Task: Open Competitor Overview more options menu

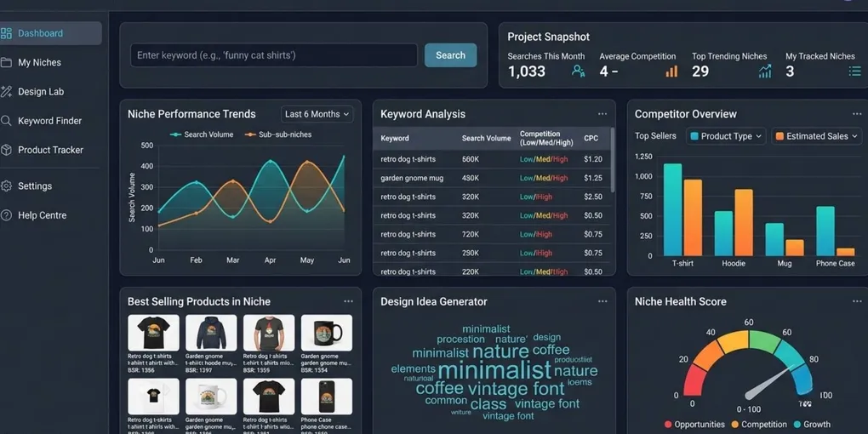Action: point(857,114)
